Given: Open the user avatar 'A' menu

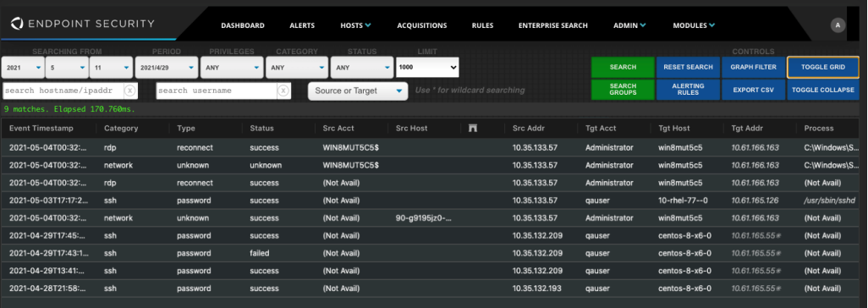Looking at the screenshot, I should point(838,25).
